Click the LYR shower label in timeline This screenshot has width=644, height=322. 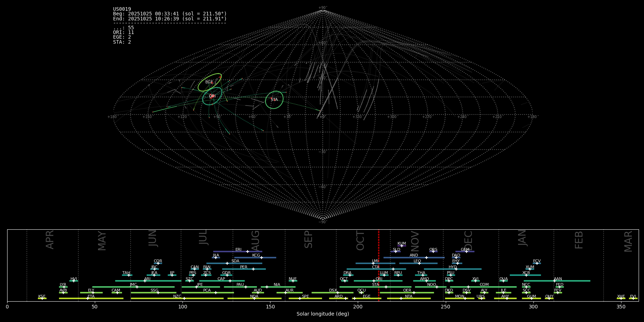pos(63,285)
